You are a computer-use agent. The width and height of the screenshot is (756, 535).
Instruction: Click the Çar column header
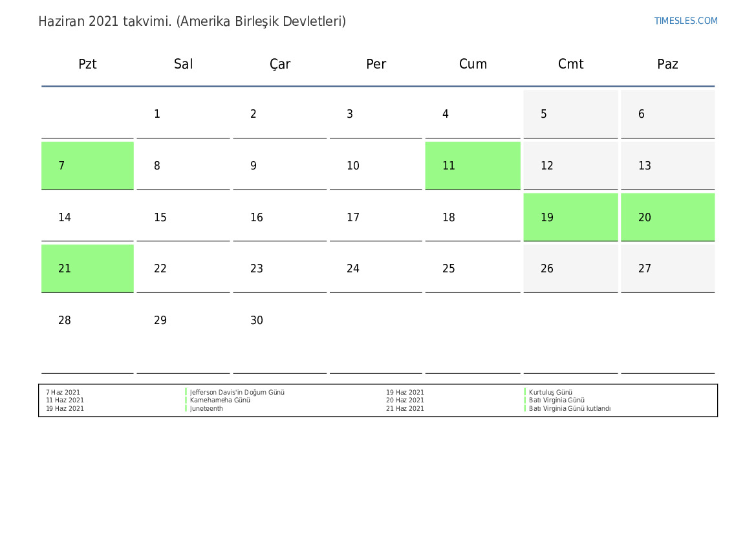pos(280,64)
